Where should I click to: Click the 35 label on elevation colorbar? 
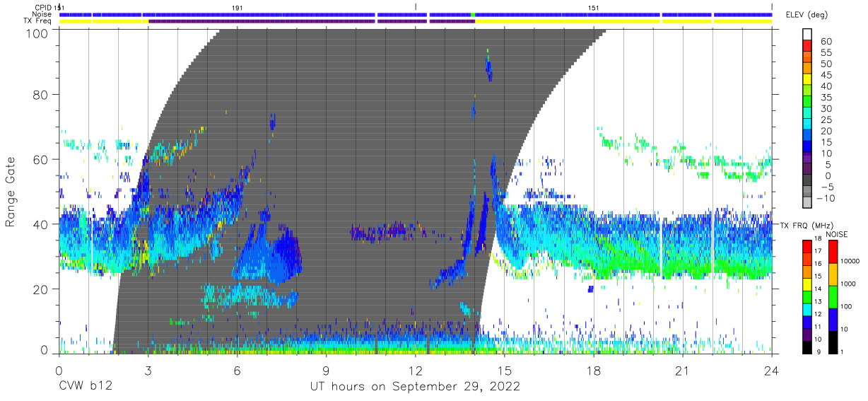(x=826, y=98)
